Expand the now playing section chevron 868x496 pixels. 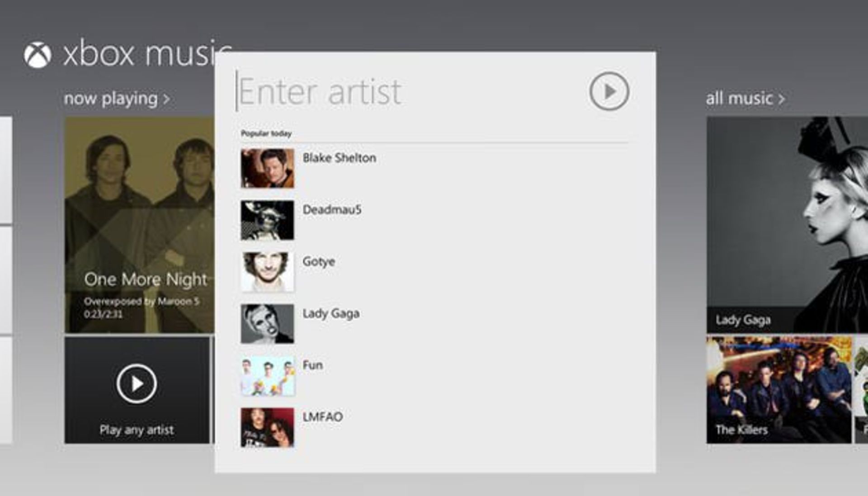[x=166, y=99]
